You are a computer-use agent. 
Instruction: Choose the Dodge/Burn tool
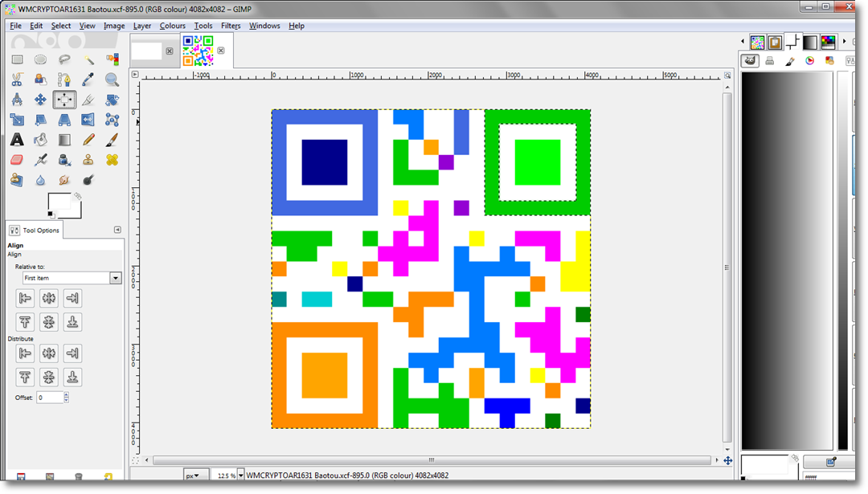tap(88, 180)
